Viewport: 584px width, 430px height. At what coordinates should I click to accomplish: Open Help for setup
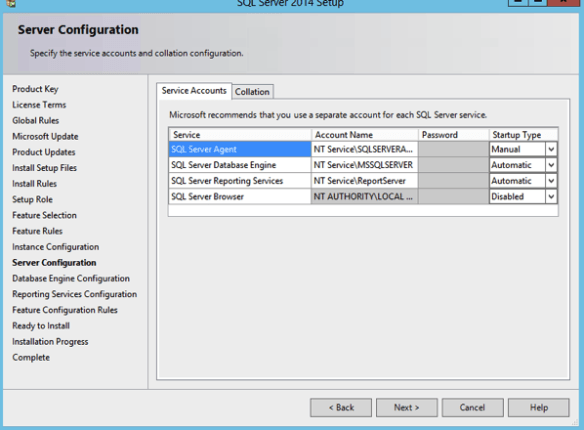click(x=539, y=408)
